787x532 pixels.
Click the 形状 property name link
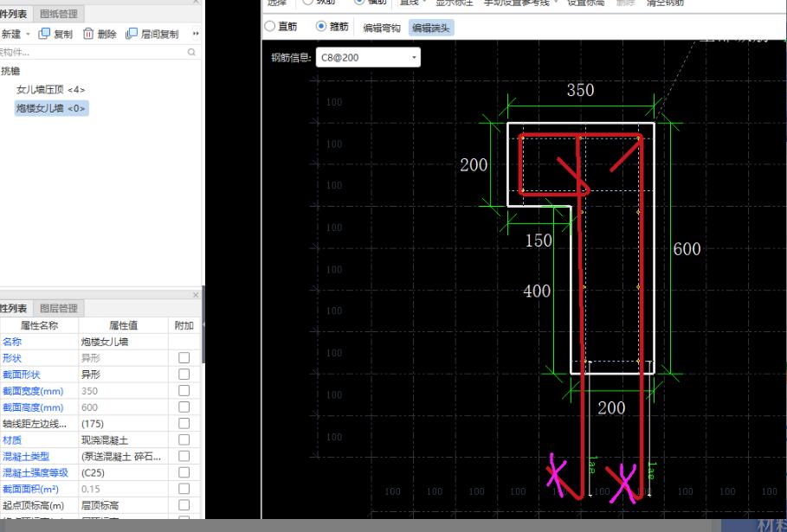12,358
